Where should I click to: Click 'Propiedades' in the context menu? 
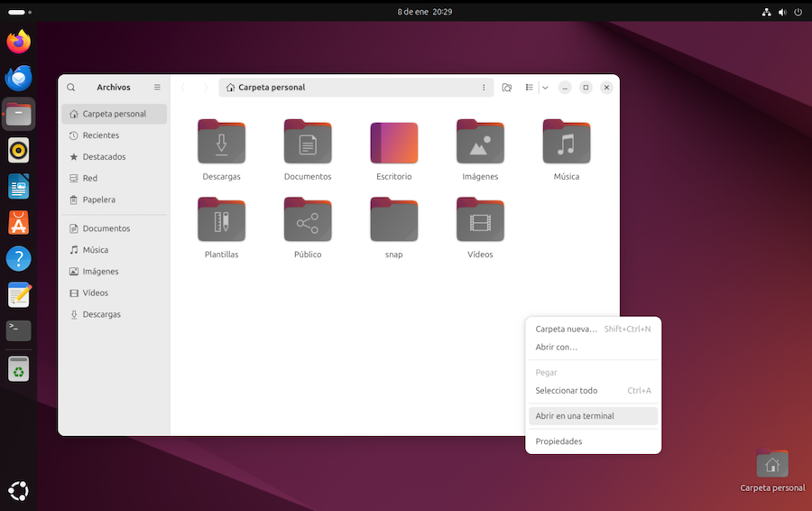558,441
